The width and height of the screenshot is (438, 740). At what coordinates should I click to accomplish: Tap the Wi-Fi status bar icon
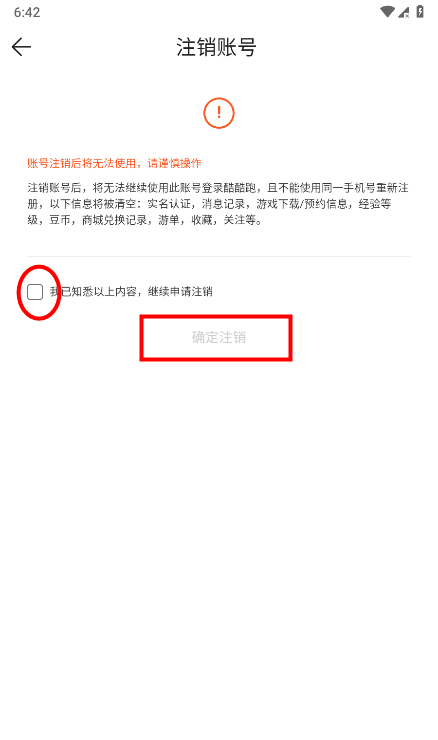387,12
